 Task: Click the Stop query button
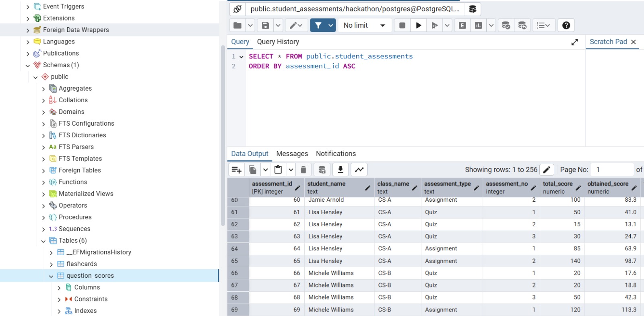point(402,25)
